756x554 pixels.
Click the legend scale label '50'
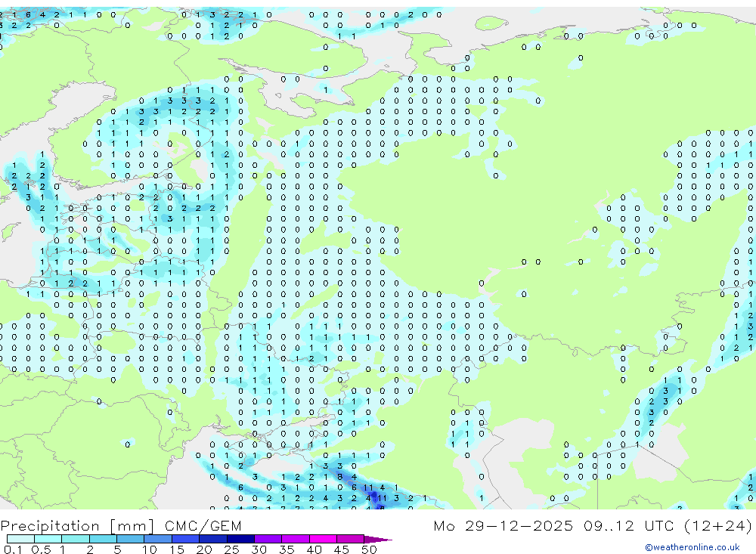tap(369, 549)
